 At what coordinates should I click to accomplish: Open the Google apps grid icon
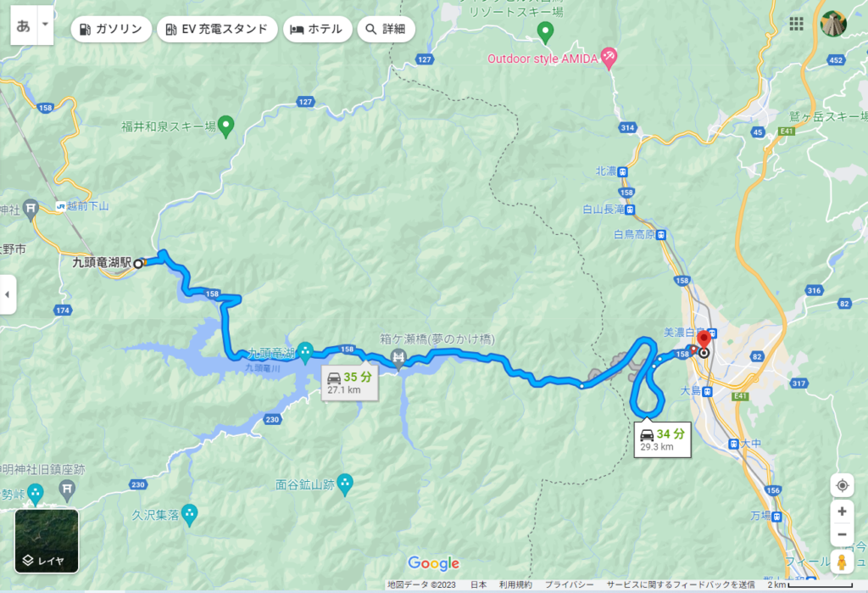[x=796, y=23]
